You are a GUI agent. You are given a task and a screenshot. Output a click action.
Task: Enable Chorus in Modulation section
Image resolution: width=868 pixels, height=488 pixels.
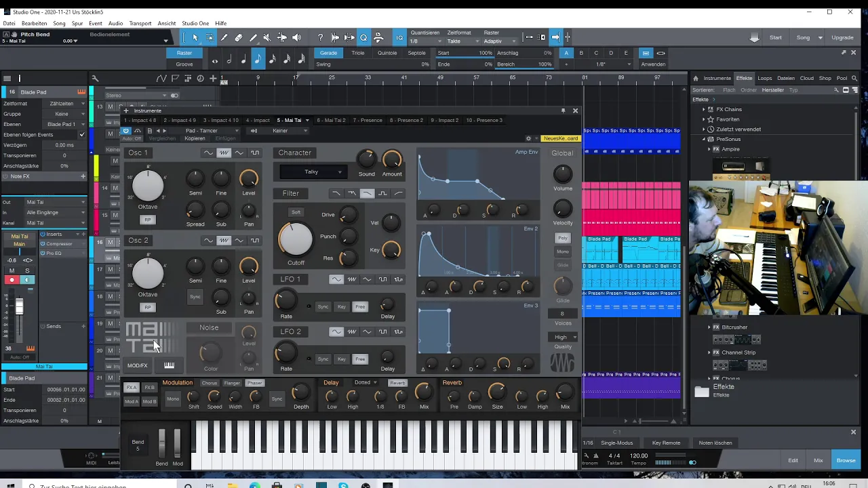click(210, 383)
